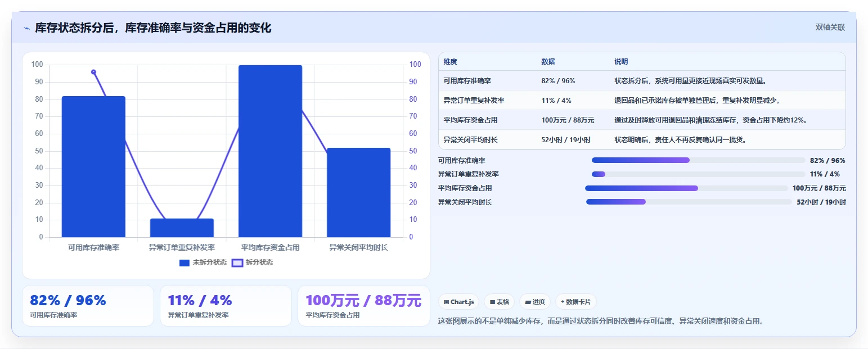Click the 11% / 4% progress value
The height and width of the screenshot is (349, 868).
[x=825, y=174]
